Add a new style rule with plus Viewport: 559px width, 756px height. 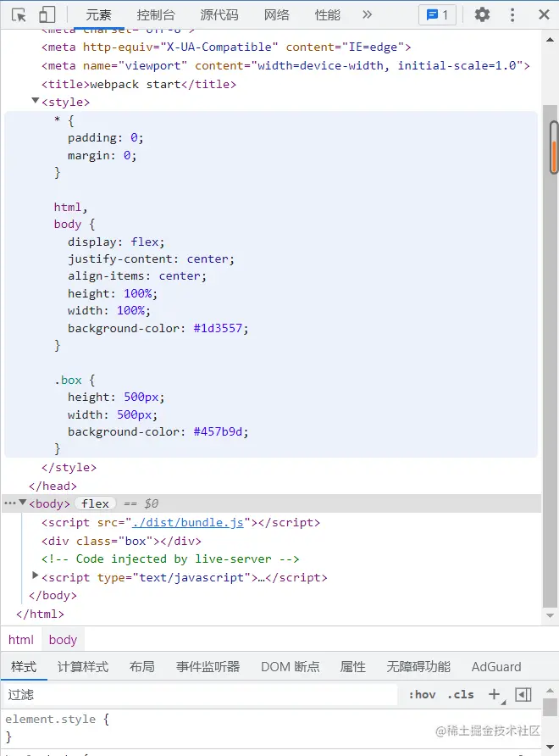[x=495, y=694]
